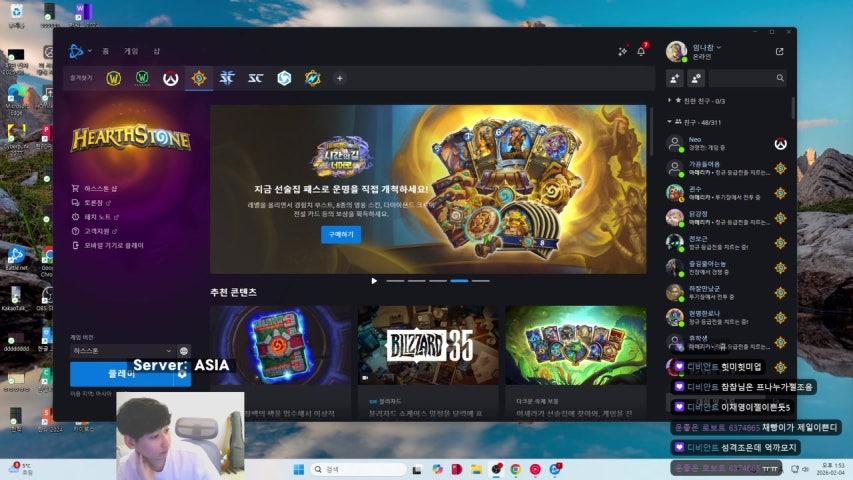Open the 패치 노트 link
Screen dimensions: 853x480
[95, 217]
